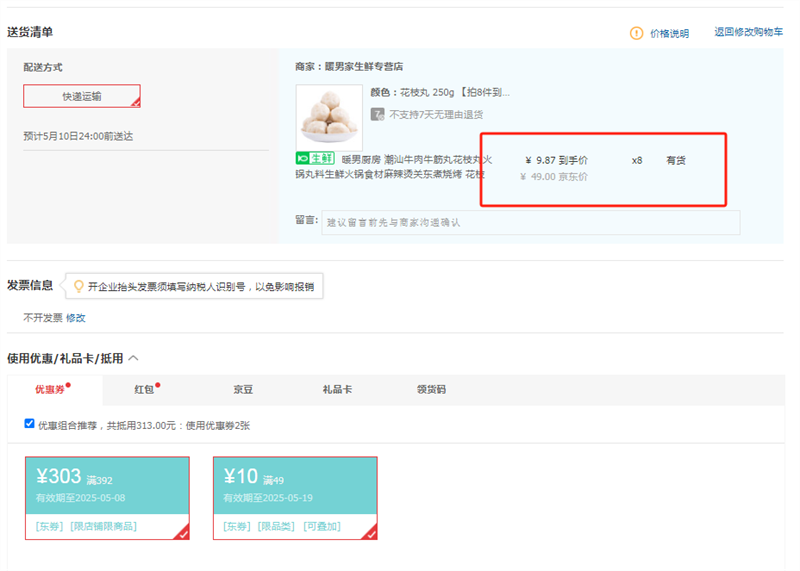Screen dimensions: 800x571
Task: Toggle the 优惠组合推荐 checkbox
Action: click(x=29, y=424)
